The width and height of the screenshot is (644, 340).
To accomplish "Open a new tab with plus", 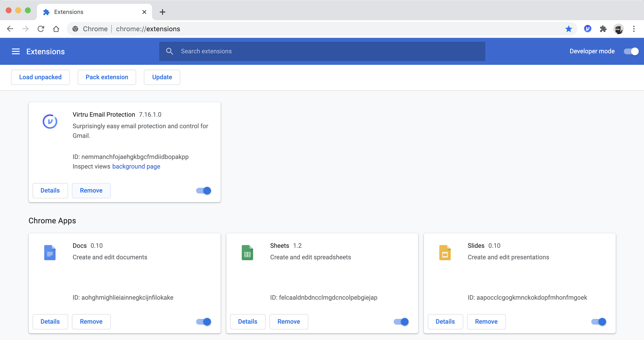I will coord(163,12).
